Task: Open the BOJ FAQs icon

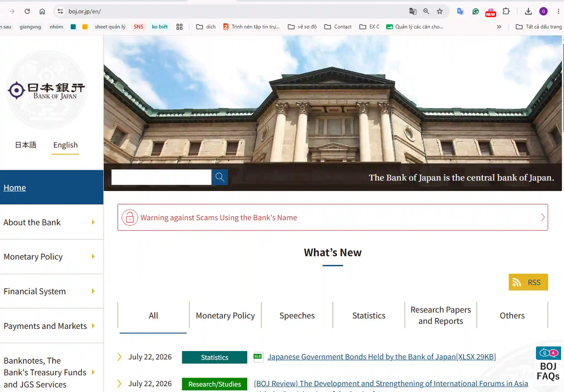Action: (548, 364)
